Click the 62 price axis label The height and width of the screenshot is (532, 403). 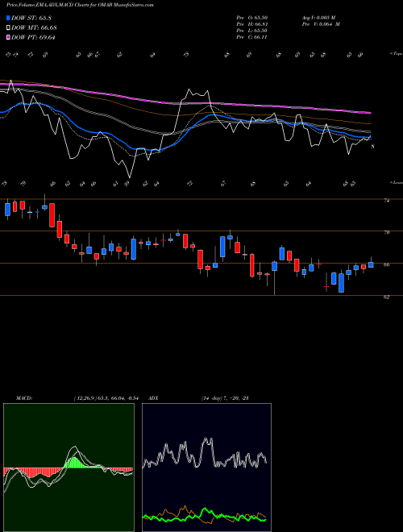tap(386, 297)
